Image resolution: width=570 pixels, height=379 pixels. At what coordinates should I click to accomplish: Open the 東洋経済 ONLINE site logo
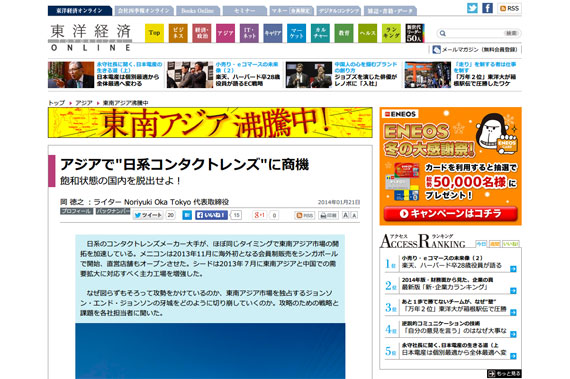[x=90, y=37]
